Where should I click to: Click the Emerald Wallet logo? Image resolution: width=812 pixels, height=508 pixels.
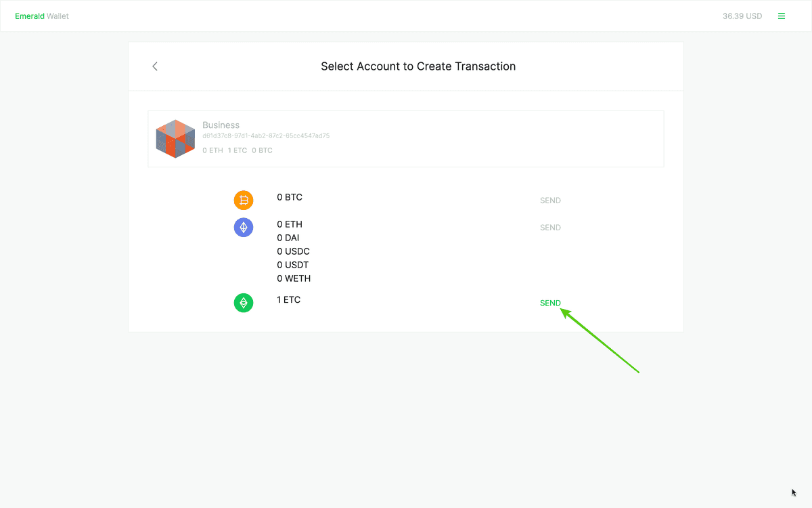coord(41,16)
